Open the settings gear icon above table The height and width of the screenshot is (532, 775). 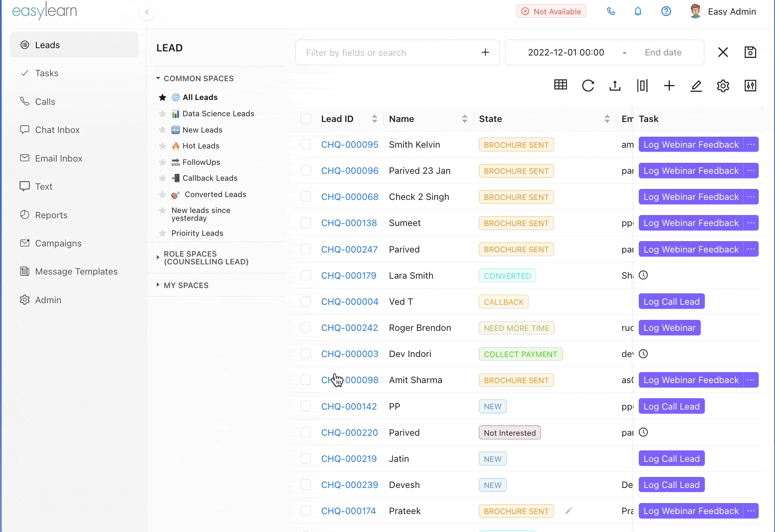point(723,86)
